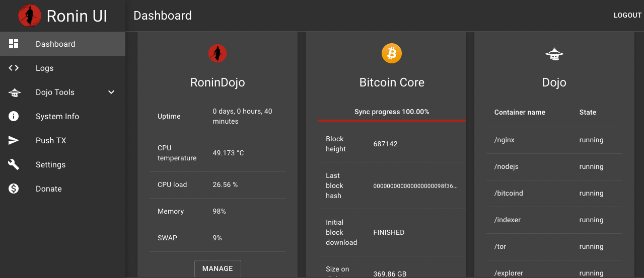Click the State column header

588,112
